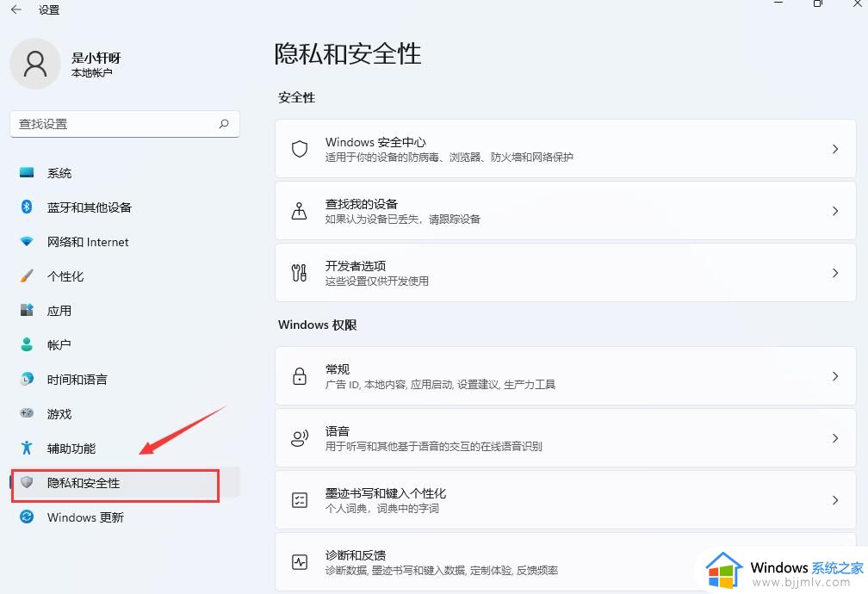Click the 游戏 gamepad icon

pyautogui.click(x=27, y=413)
